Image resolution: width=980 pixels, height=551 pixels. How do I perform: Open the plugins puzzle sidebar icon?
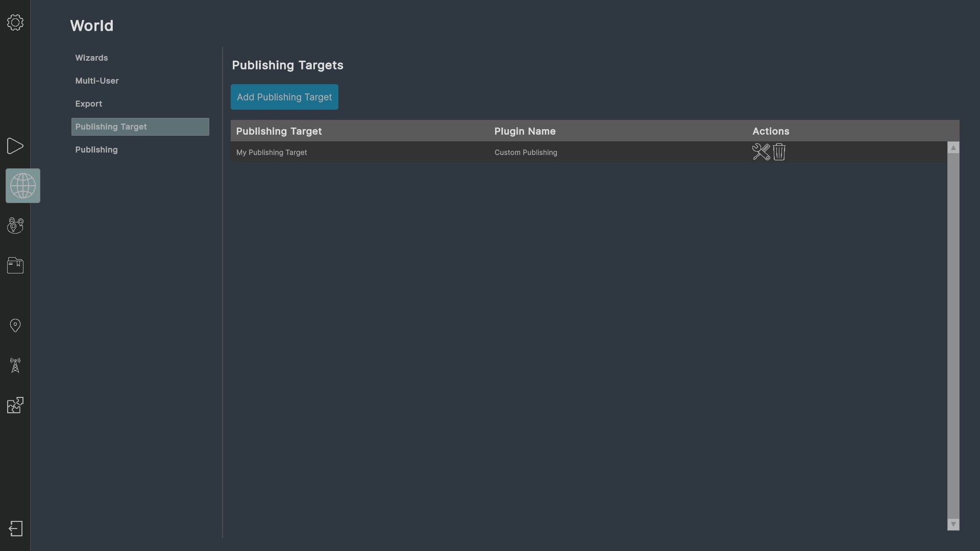(15, 405)
